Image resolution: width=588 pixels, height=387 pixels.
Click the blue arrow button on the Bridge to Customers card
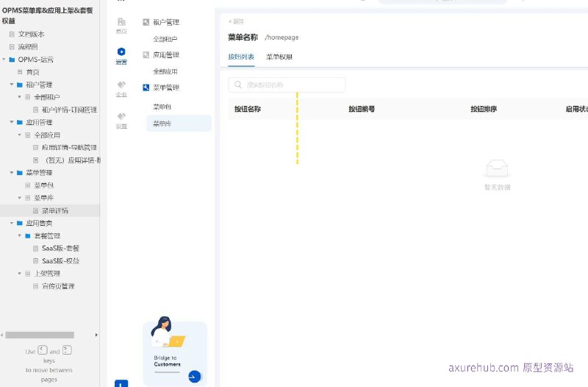(194, 376)
